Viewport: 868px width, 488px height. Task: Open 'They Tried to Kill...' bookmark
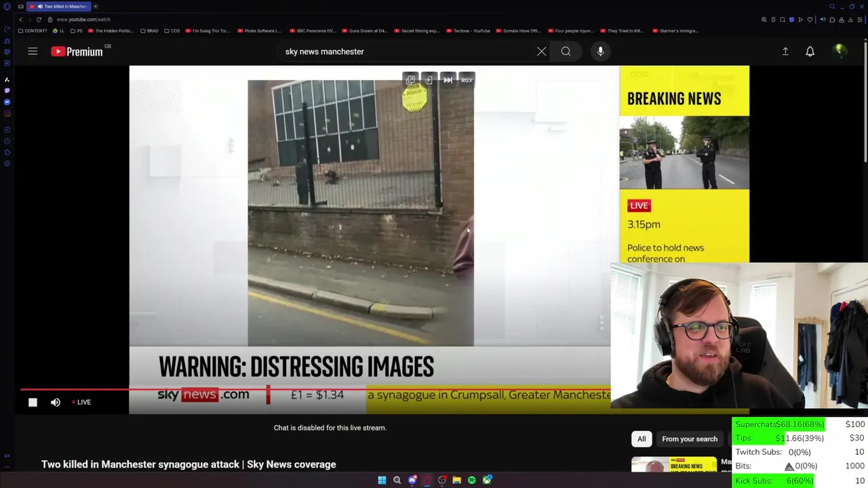click(622, 30)
